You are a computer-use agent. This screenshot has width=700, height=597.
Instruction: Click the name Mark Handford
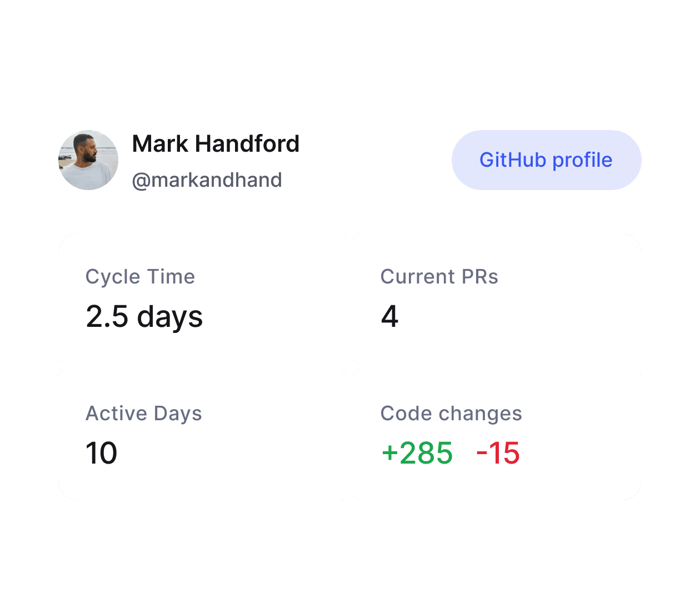(x=216, y=143)
